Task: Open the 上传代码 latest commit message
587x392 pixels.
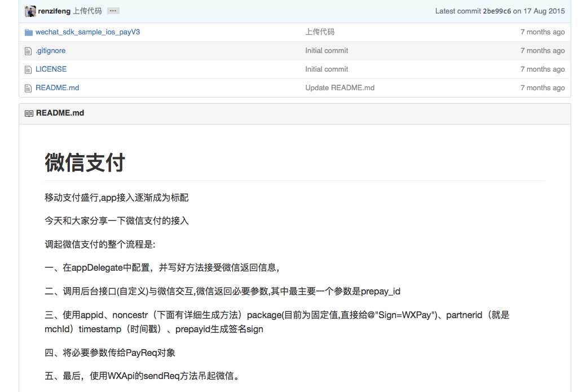Action: 87,11
